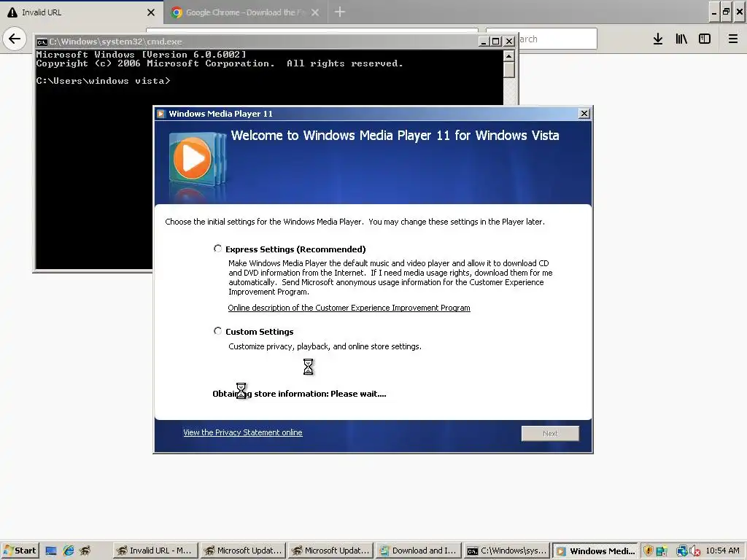Image resolution: width=747 pixels, height=560 pixels.
Task: Click the warning icon on Invalid URL tab
Action: [x=12, y=12]
